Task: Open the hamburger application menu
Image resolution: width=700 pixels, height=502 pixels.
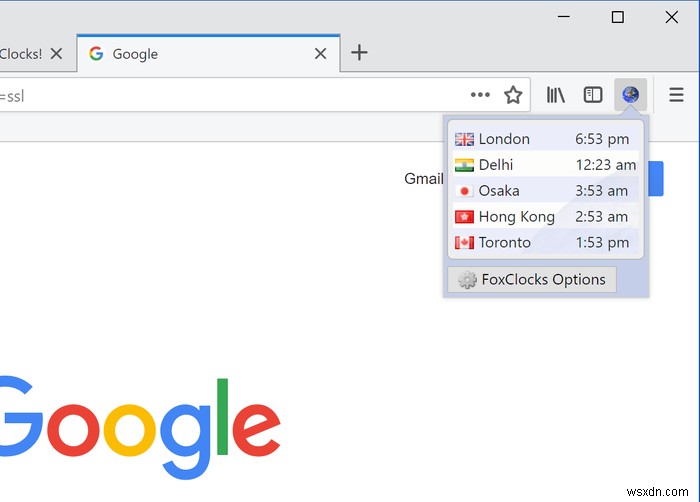Action: [676, 95]
